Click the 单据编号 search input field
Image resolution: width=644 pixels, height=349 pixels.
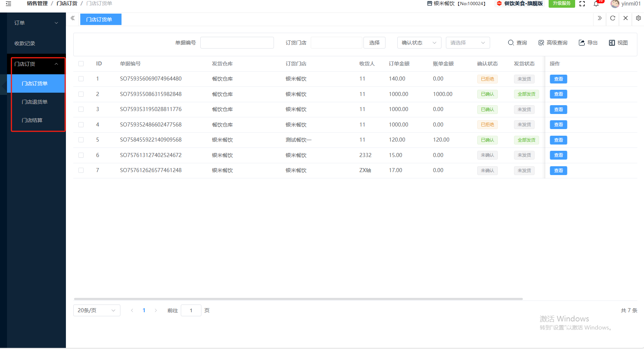pos(237,43)
